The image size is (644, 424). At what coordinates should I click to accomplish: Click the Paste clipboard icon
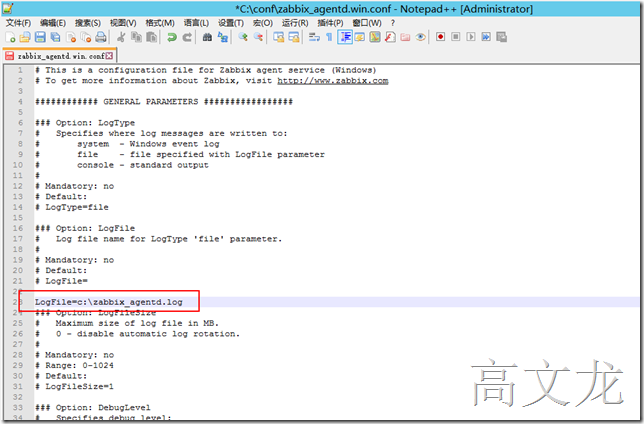152,37
